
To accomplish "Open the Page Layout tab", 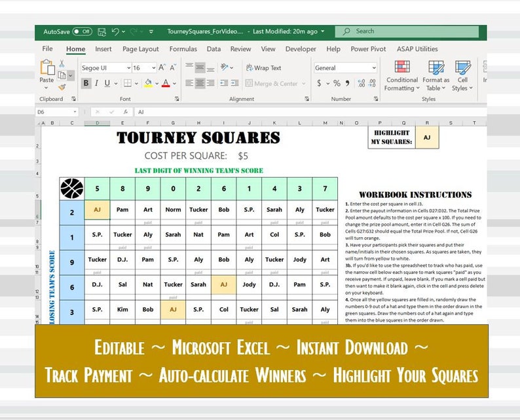I will click(141, 49).
